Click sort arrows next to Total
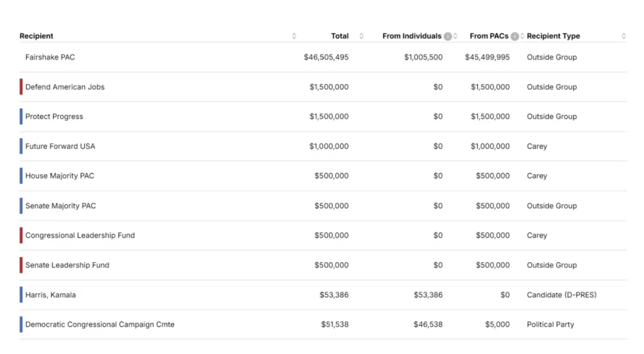644x354 pixels. click(361, 36)
